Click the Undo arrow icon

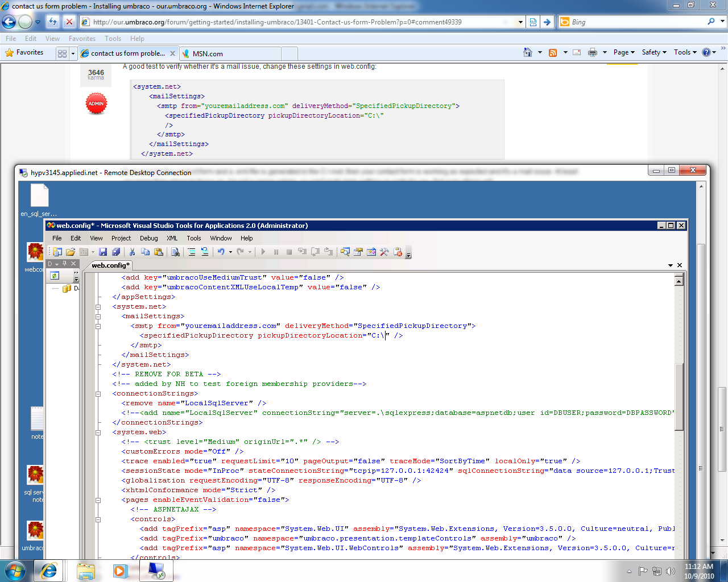click(221, 252)
